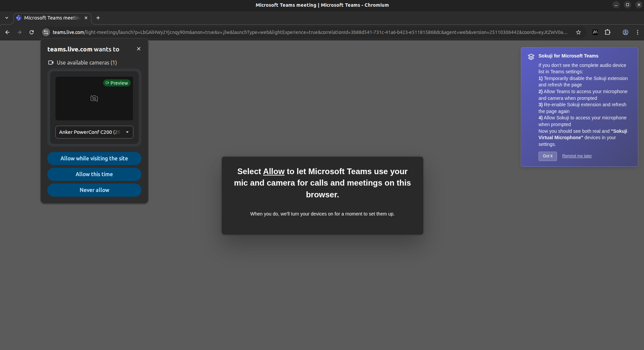Image resolution: width=644 pixels, height=350 pixels.
Task: Close the Chromium window
Action: pyautogui.click(x=639, y=5)
